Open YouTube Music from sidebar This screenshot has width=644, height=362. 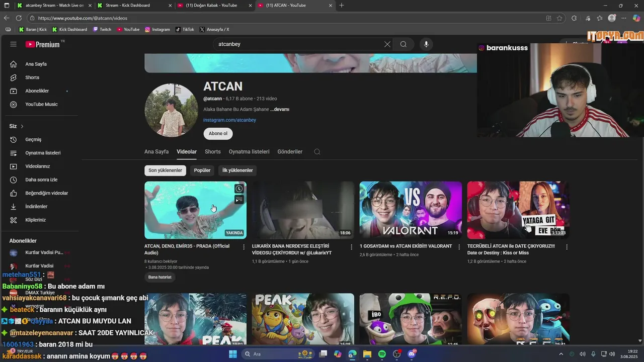[41, 105]
